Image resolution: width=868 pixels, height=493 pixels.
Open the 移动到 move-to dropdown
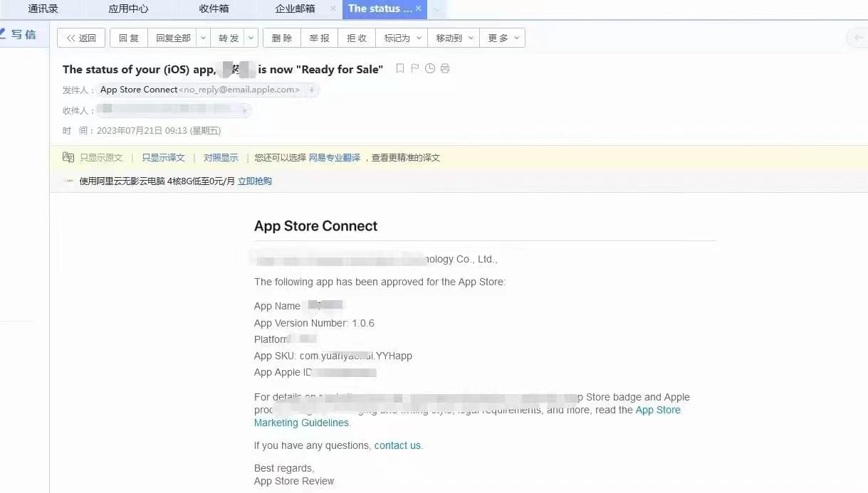471,38
